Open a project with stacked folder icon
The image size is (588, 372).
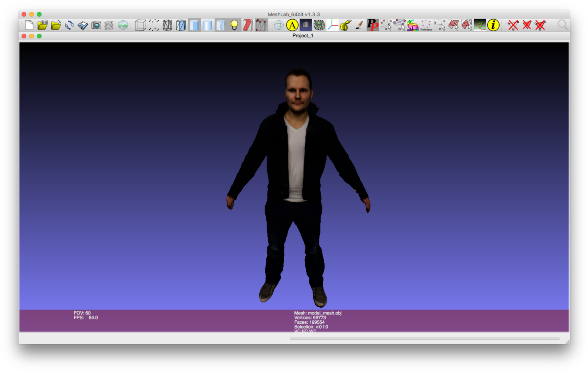point(43,25)
